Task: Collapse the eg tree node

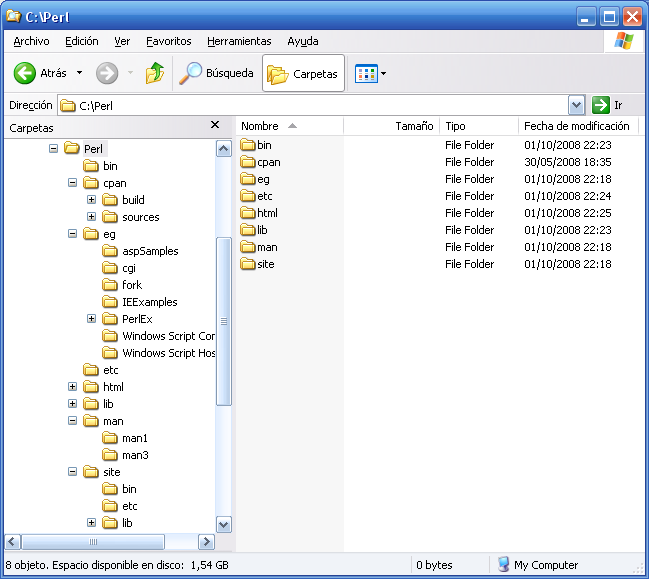Action: [72, 234]
